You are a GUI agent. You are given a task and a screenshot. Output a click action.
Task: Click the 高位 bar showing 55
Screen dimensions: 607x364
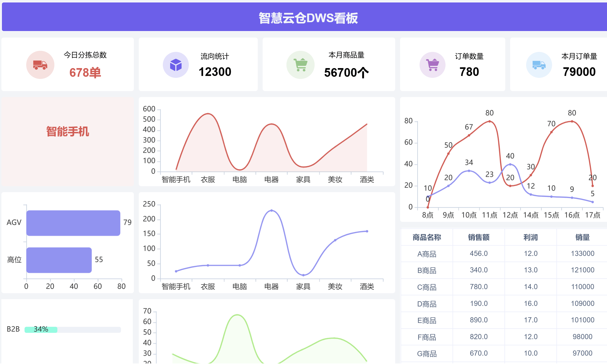click(x=59, y=260)
